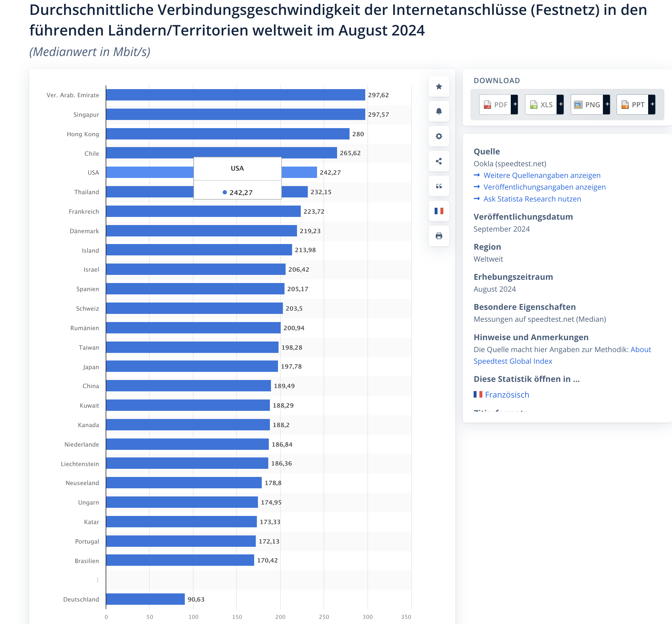Download statistic as PPT
The width and height of the screenshot is (672, 624).
632,105
